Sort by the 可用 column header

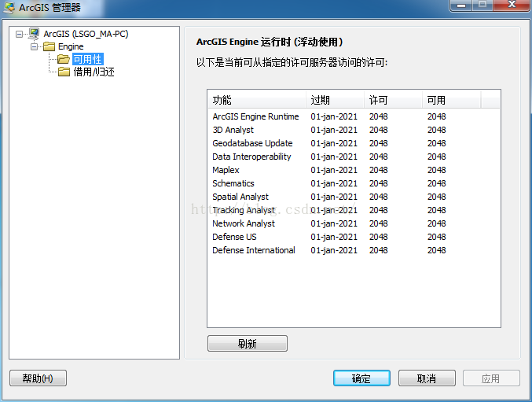tap(452, 100)
